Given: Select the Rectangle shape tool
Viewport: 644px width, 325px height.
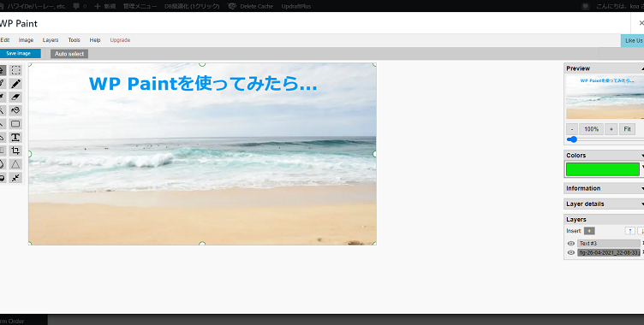Looking at the screenshot, I should (15, 124).
